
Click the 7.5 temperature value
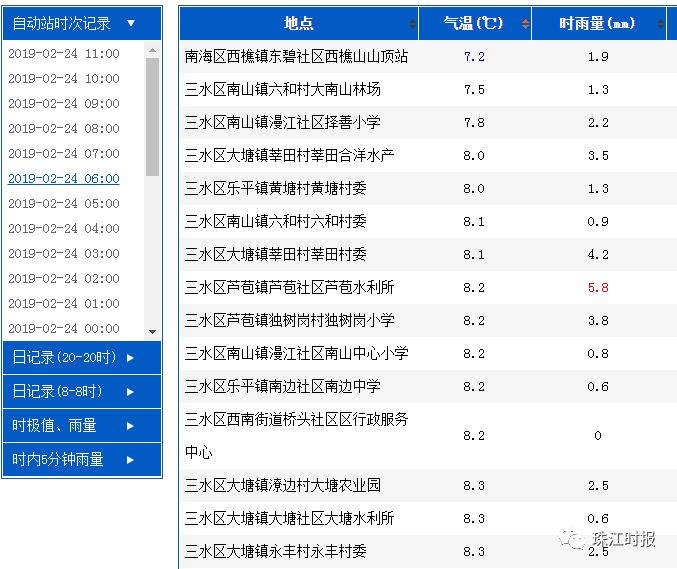click(x=474, y=89)
